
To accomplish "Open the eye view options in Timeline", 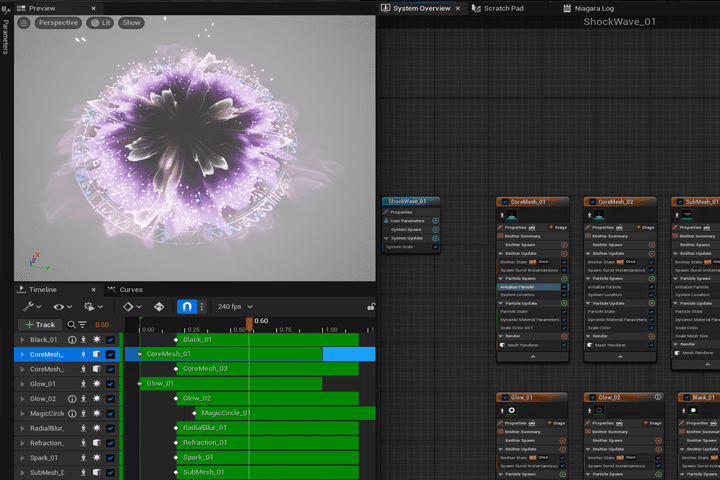I will [x=62, y=307].
